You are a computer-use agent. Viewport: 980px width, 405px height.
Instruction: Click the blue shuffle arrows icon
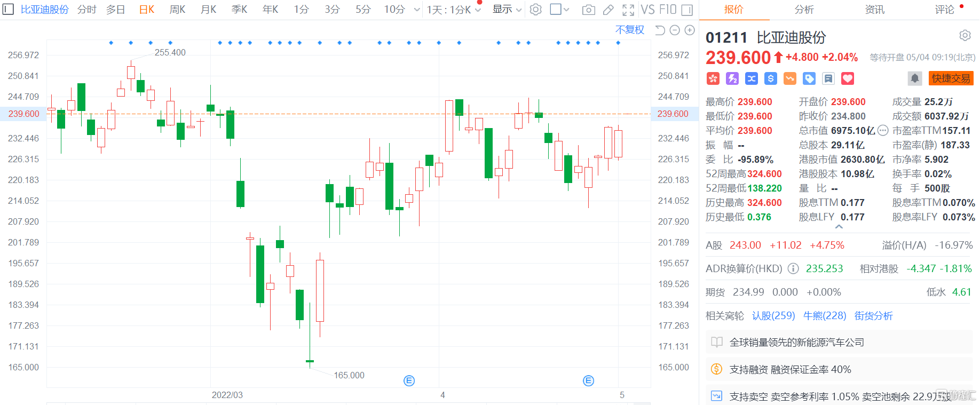click(752, 78)
